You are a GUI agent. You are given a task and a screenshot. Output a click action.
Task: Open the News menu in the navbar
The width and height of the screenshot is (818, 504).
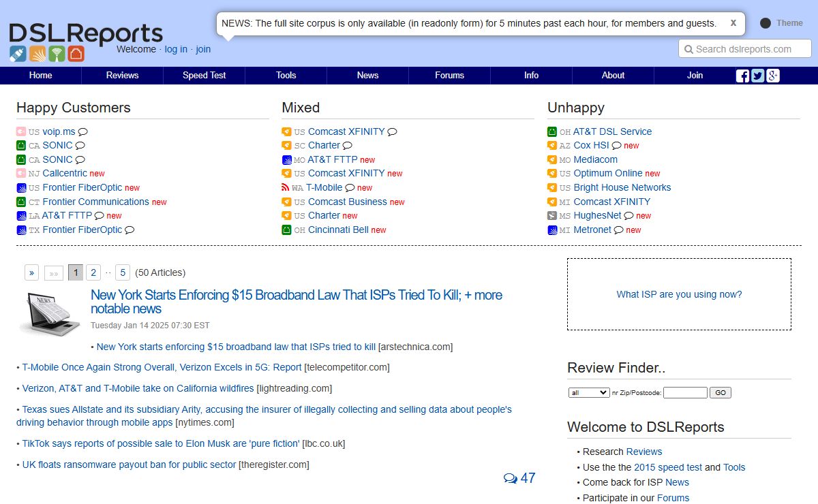(x=368, y=76)
